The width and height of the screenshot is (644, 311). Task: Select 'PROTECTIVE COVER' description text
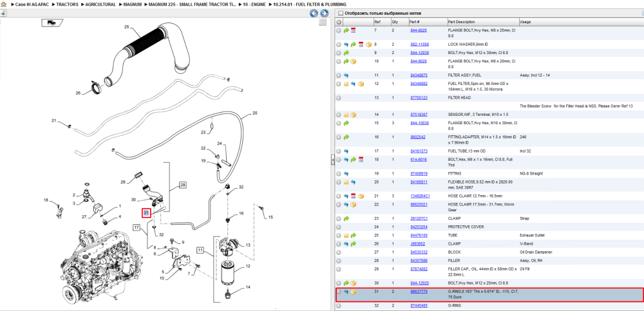click(x=466, y=227)
